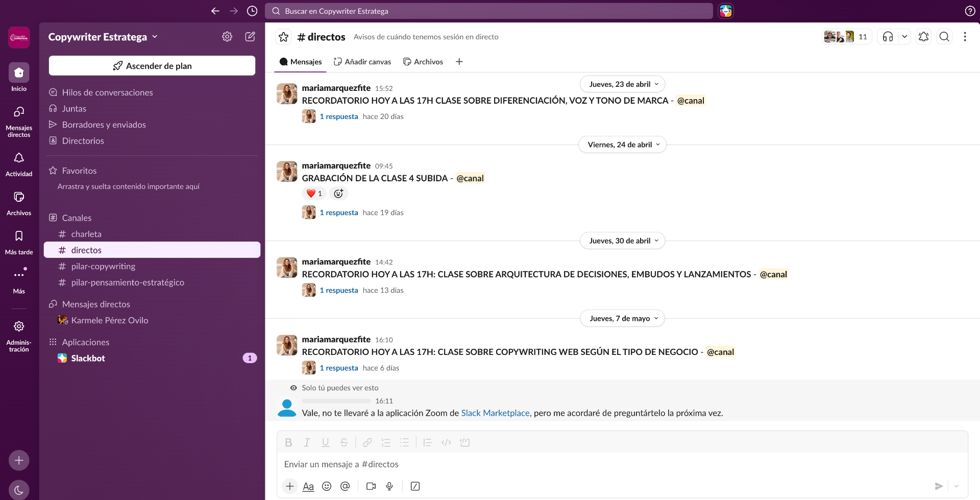
Task: Toggle italic formatting in composer
Action: point(307,442)
